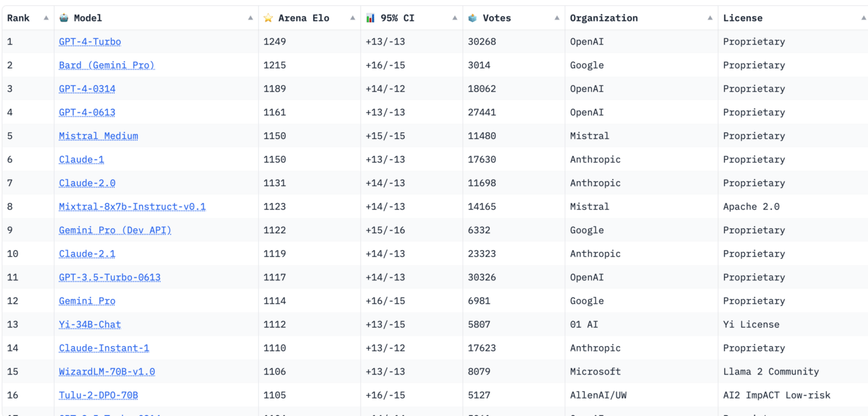Sort by Votes column arrow
The height and width of the screenshot is (416, 868).
557,18
